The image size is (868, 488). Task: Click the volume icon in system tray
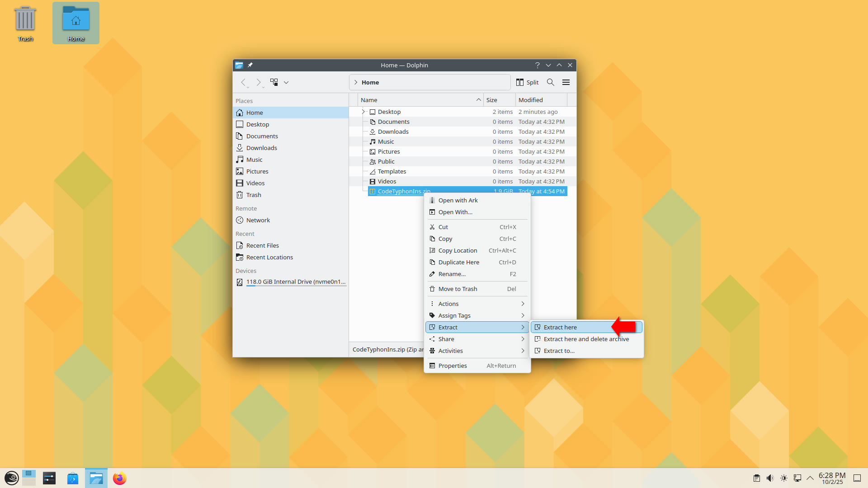[x=770, y=478]
